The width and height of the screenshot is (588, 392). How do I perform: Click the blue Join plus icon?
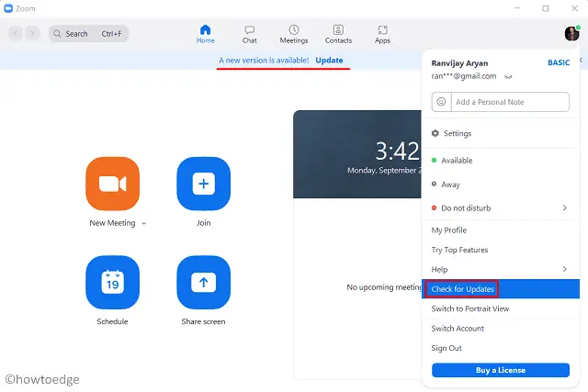[x=203, y=184]
